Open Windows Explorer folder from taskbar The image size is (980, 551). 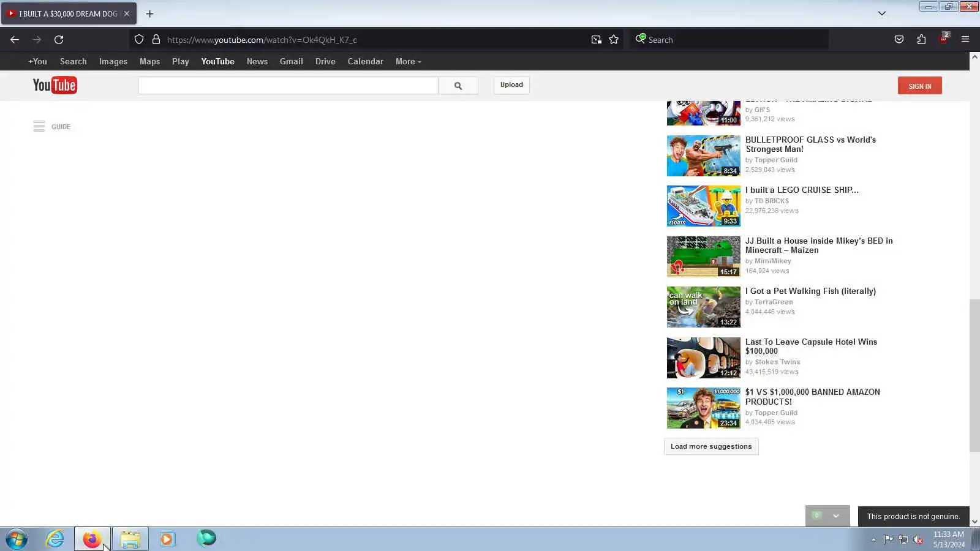click(x=130, y=539)
